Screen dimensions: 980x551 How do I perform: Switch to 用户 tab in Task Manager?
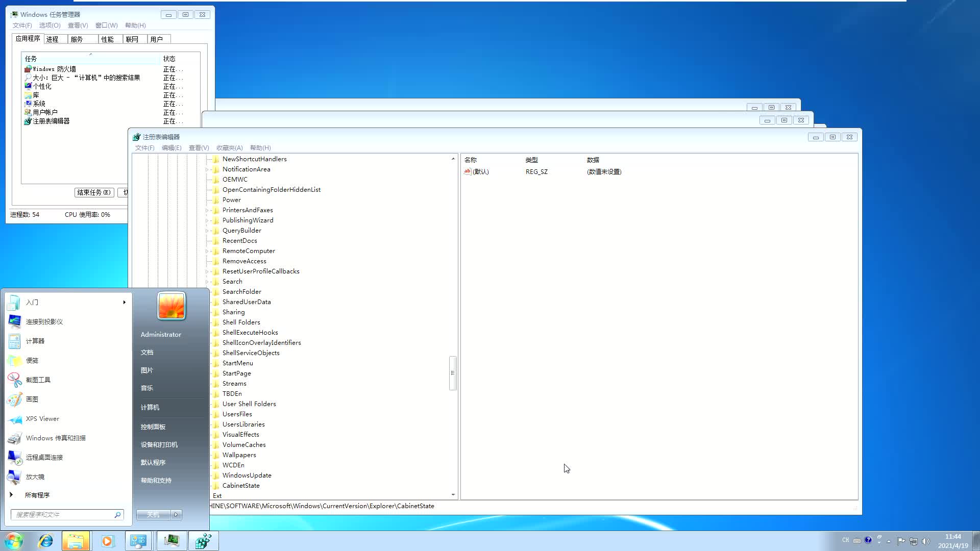159,39
